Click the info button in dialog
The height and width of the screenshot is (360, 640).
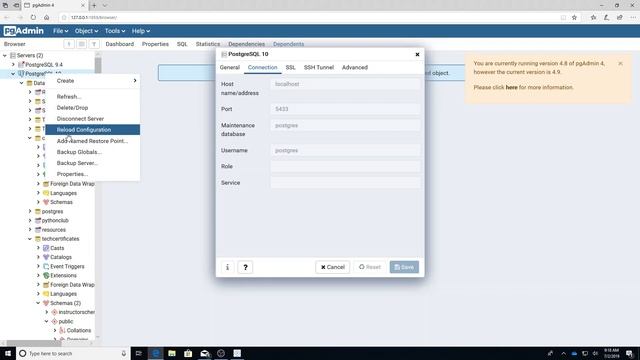(227, 267)
